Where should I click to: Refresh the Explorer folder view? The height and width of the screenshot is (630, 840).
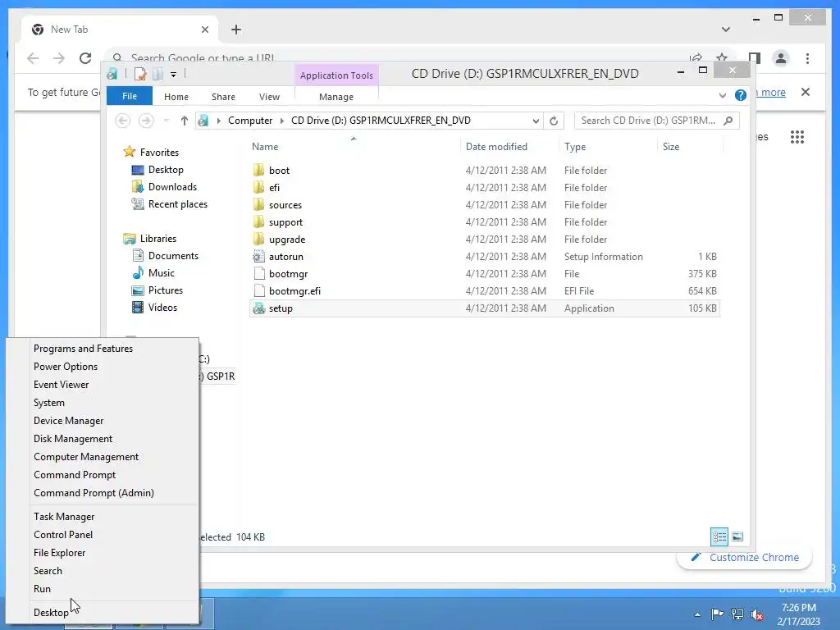(x=554, y=121)
